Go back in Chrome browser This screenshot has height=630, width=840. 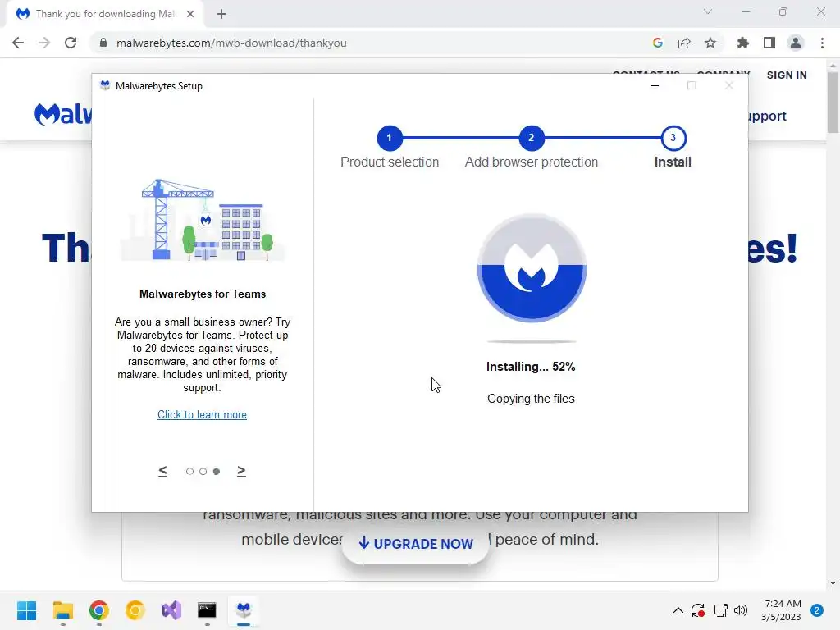coord(18,43)
